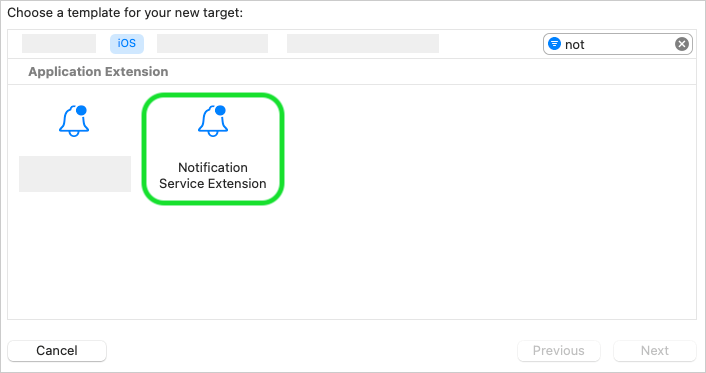This screenshot has width=706, height=373.
Task: Switch to the iOS platform tab
Action: coord(127,44)
